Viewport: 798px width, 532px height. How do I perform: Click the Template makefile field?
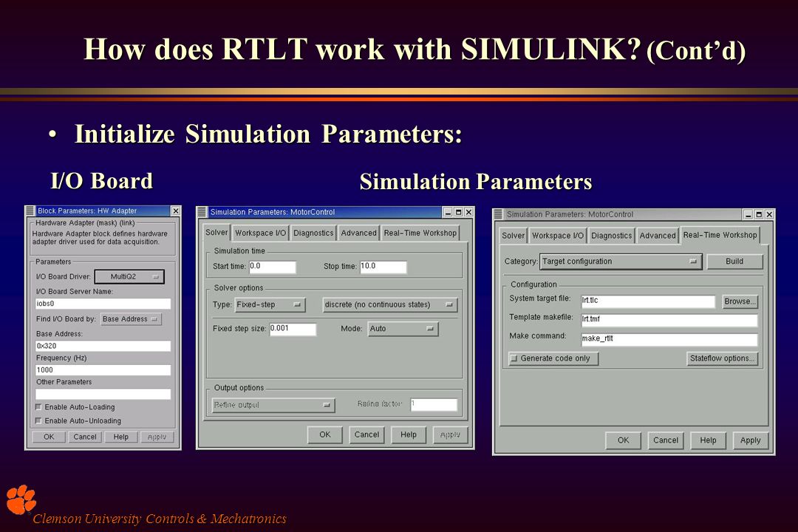669,320
